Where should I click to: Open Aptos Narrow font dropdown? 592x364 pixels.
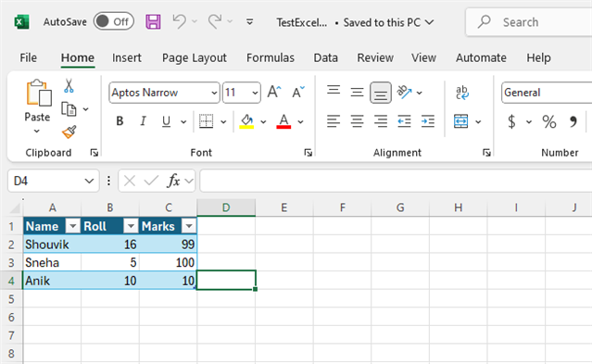click(214, 93)
